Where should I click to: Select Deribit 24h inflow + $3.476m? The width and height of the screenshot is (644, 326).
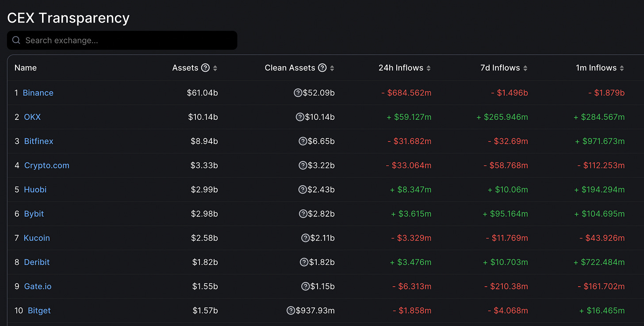point(410,262)
